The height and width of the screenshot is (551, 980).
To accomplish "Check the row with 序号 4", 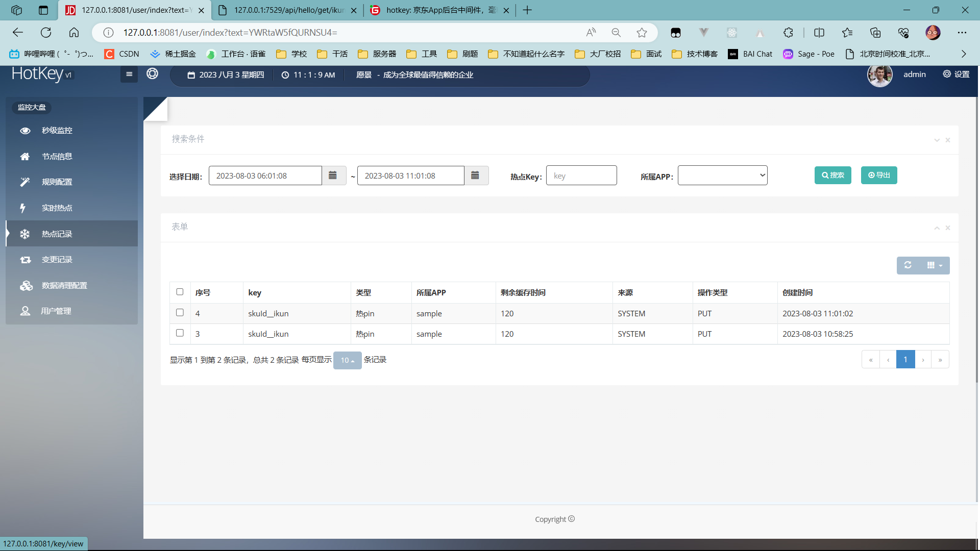I will 180,313.
